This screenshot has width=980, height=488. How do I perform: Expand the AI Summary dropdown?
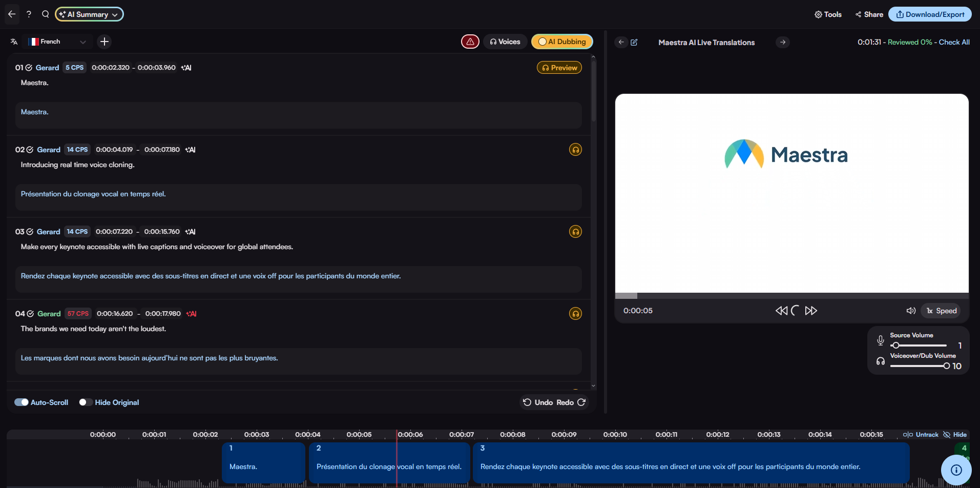point(89,14)
